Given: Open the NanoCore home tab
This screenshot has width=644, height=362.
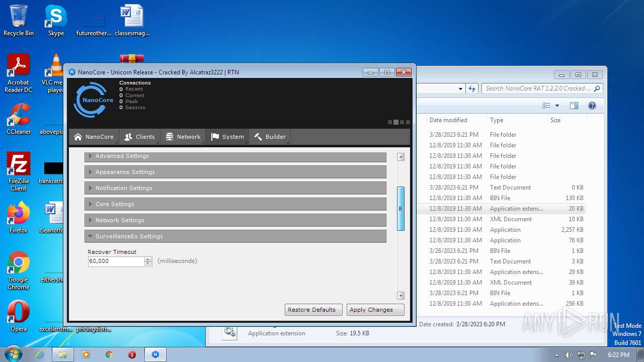Looking at the screenshot, I should point(94,137).
